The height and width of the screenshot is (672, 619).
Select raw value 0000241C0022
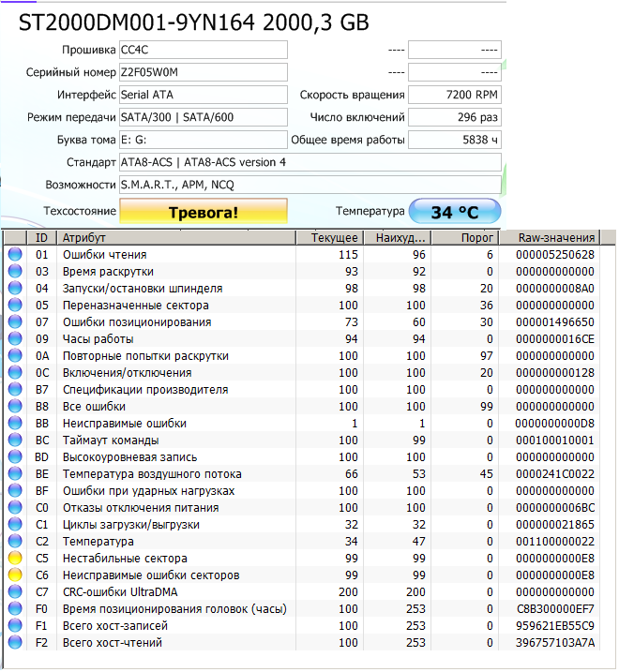[555, 474]
